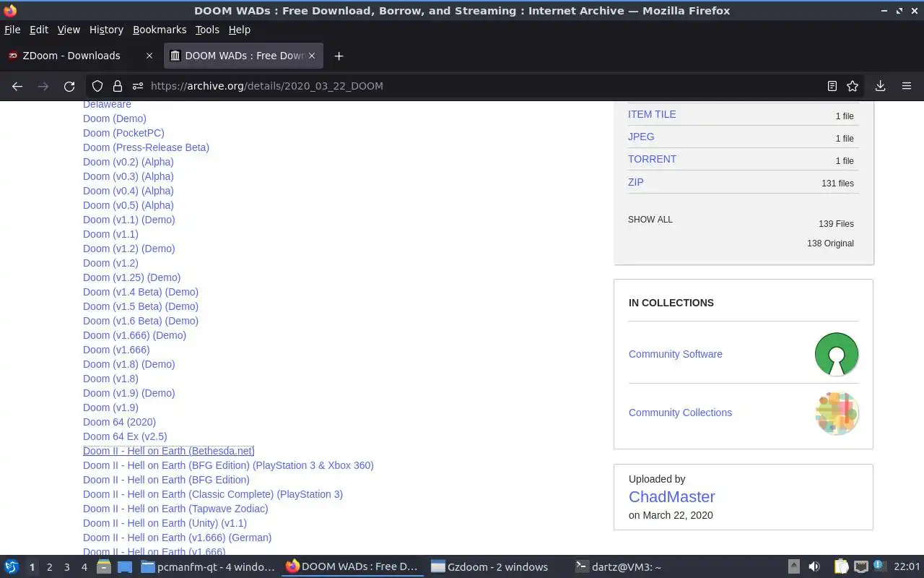The image size is (924, 578).
Task: Switch to virtual desktop 2
Action: click(x=49, y=567)
